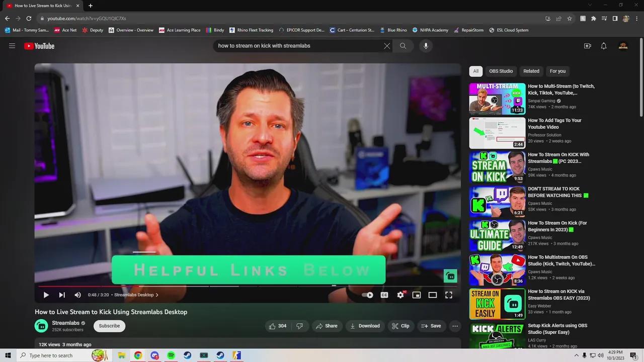Open File Explorer from the taskbar

(x=121, y=355)
